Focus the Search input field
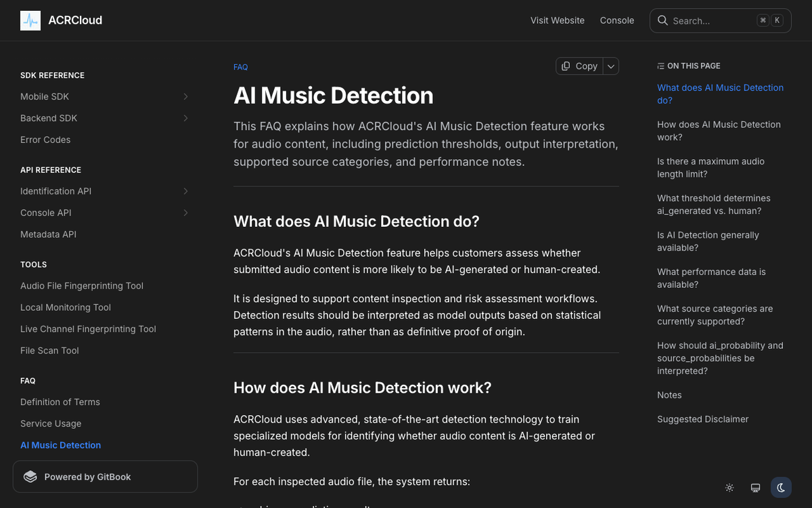812x508 pixels. pos(721,20)
